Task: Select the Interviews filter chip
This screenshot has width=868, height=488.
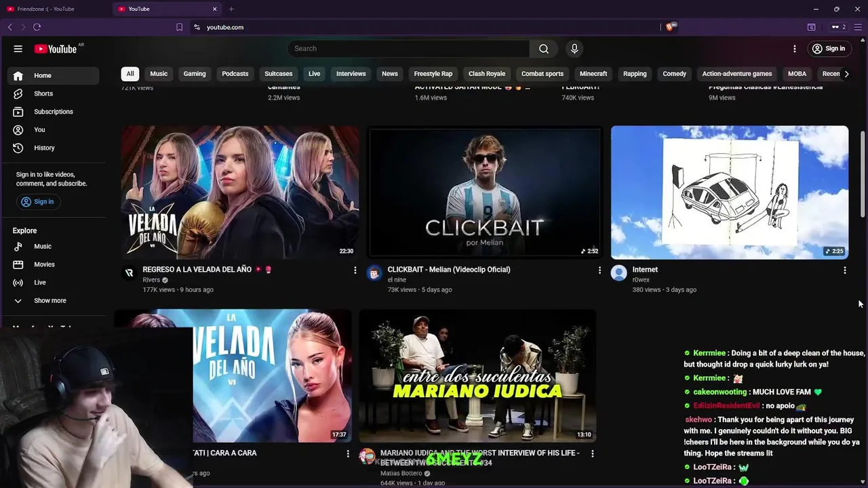Action: 351,74
